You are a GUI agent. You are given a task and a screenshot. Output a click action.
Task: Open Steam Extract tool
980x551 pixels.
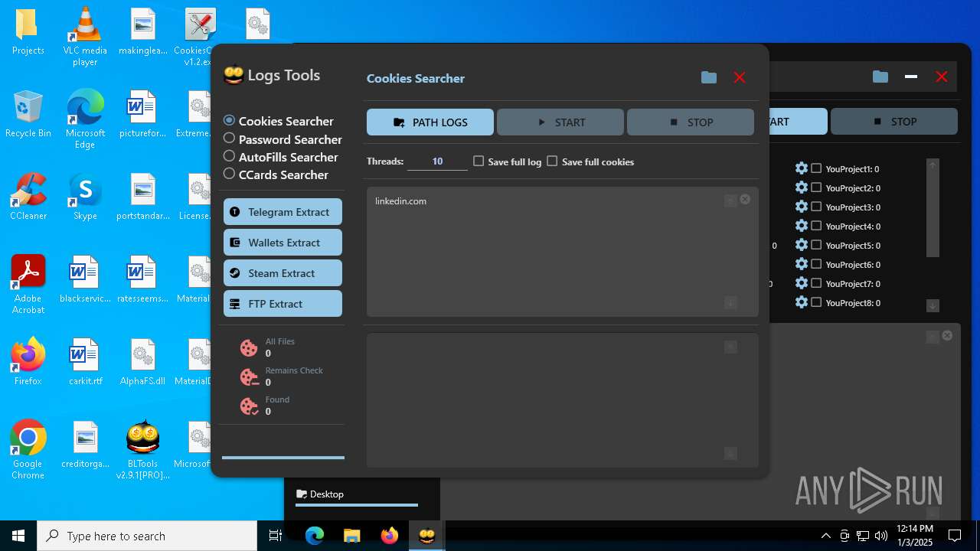click(283, 273)
